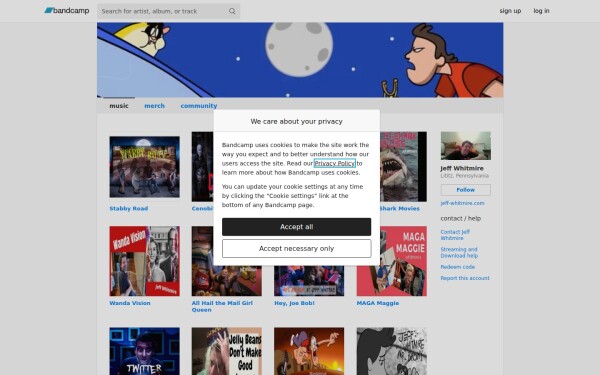Viewport: 600px width, 375px height.
Task: Click the search magnifier icon
Action: tap(232, 11)
